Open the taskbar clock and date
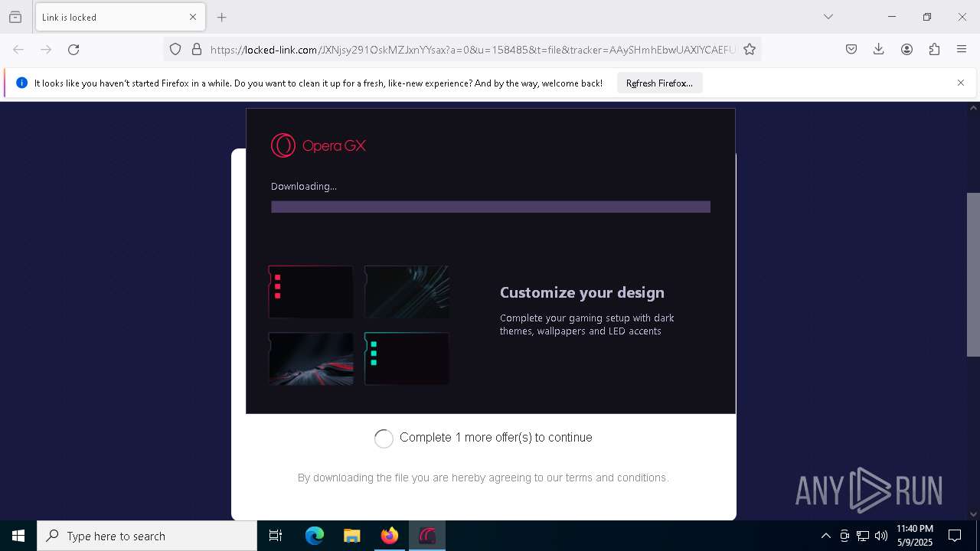 pyautogui.click(x=915, y=536)
